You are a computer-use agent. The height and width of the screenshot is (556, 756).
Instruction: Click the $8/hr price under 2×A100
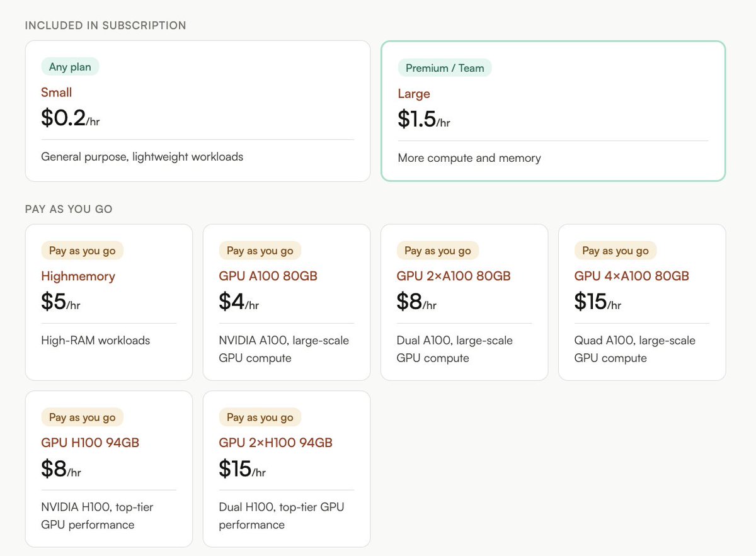(416, 302)
